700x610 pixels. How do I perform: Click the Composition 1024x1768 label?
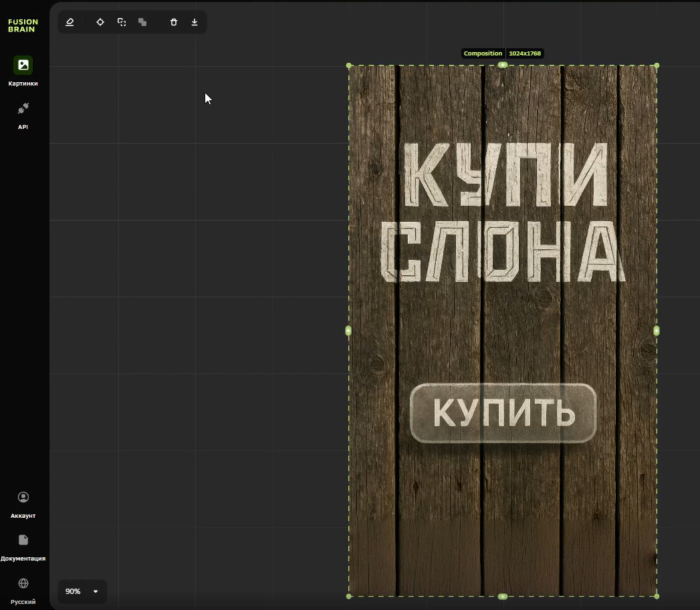tap(502, 53)
